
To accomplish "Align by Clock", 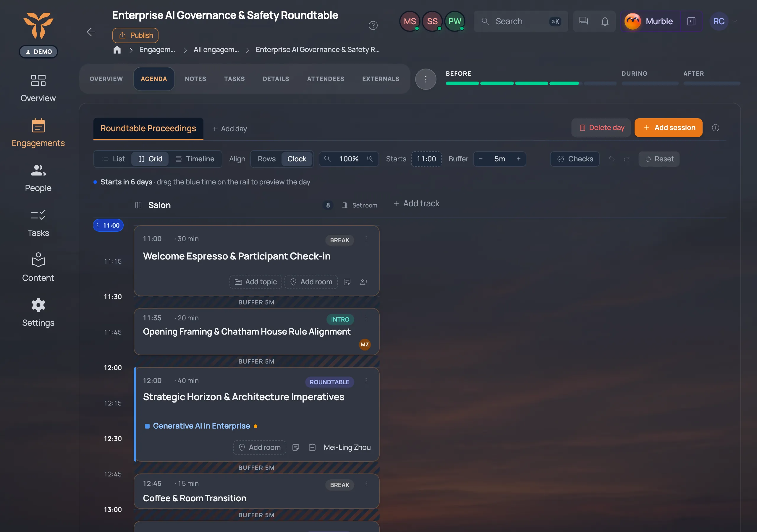I will point(297,159).
